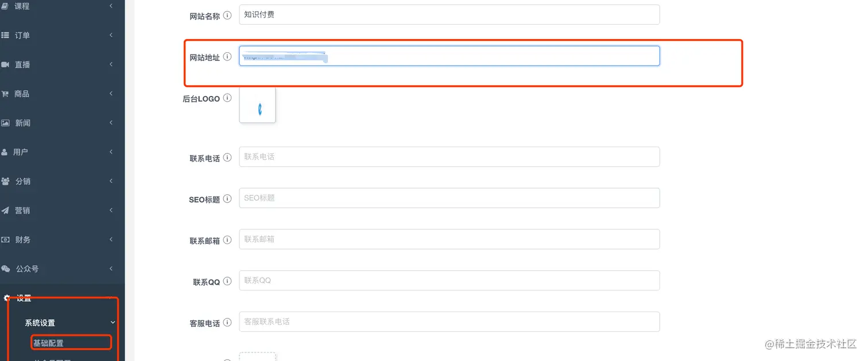
Task: Click the info icon beside 客服电话
Action: coord(227,323)
